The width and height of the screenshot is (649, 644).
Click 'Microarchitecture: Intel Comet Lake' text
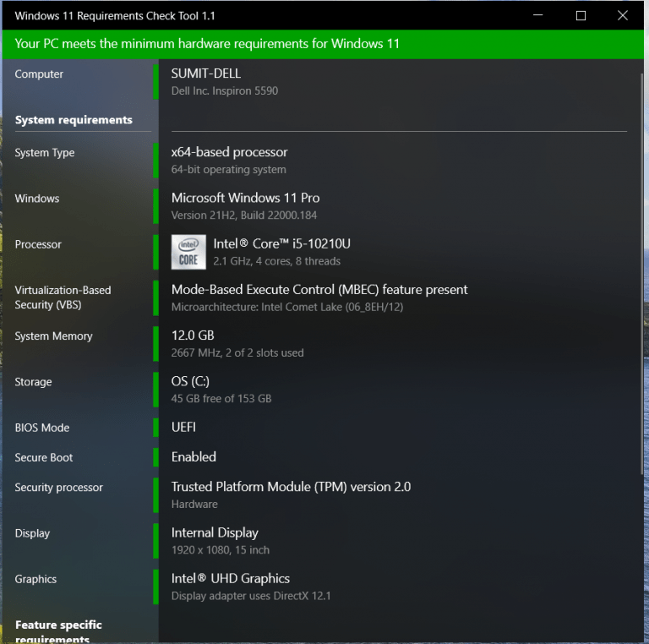[287, 307]
